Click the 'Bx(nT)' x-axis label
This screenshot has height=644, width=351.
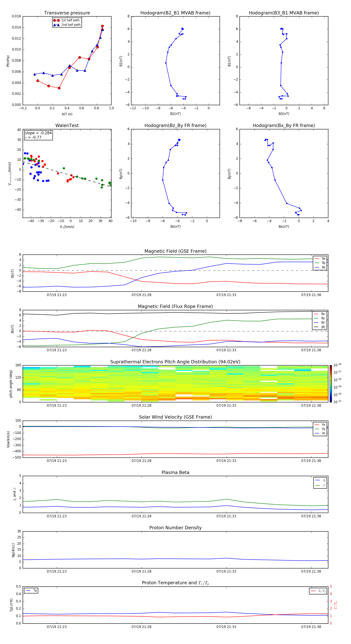284,227
